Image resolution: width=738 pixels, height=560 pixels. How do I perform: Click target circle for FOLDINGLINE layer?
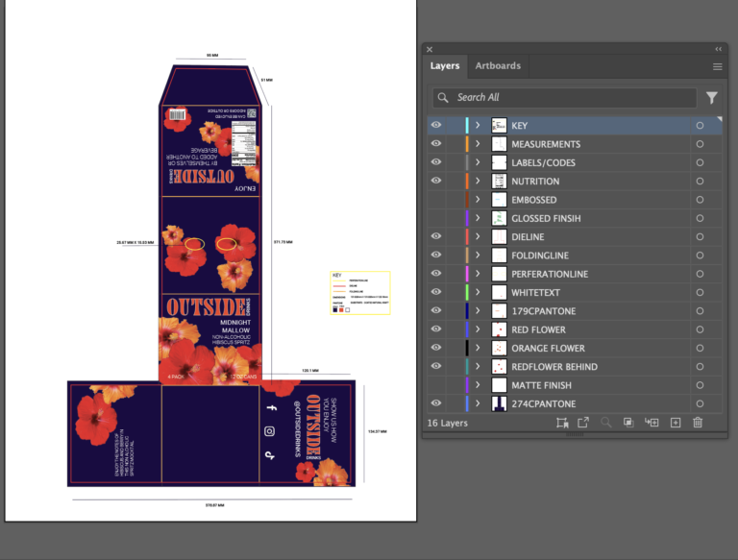pos(700,256)
